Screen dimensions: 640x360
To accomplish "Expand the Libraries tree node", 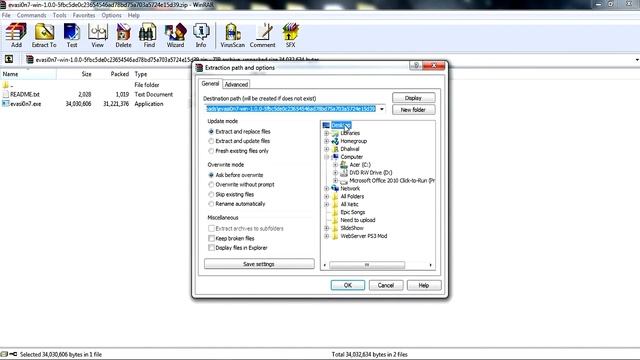I will click(x=327, y=133).
